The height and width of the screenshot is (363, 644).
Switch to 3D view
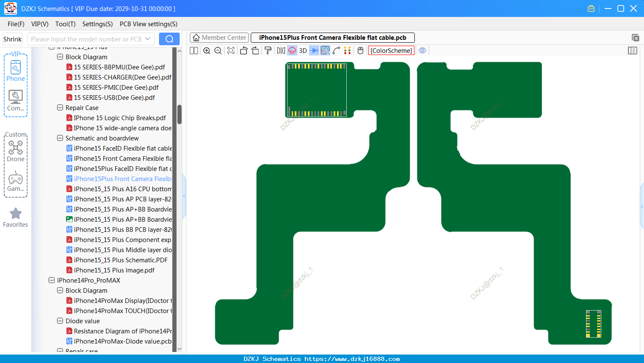[x=303, y=50]
